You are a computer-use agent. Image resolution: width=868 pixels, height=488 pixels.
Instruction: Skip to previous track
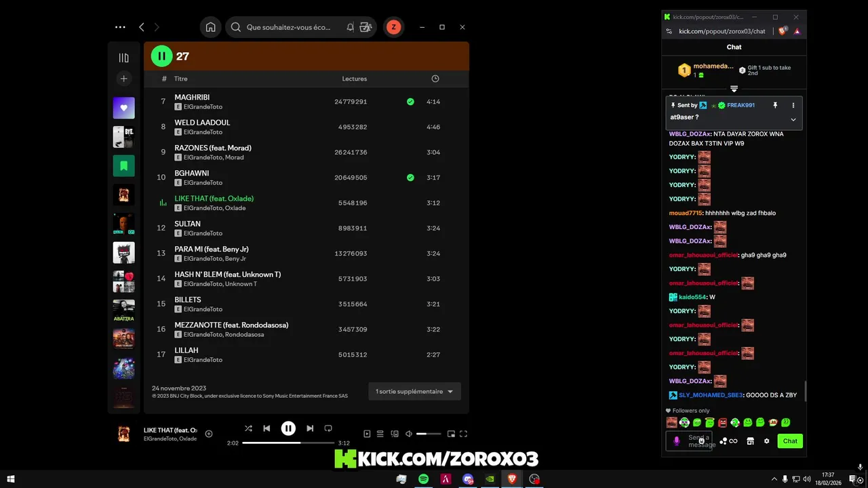(267, 428)
